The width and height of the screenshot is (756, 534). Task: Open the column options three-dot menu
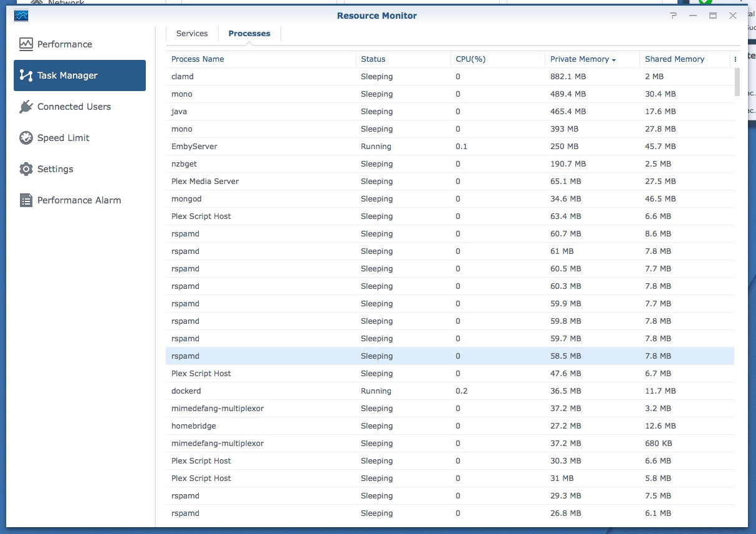[735, 59]
